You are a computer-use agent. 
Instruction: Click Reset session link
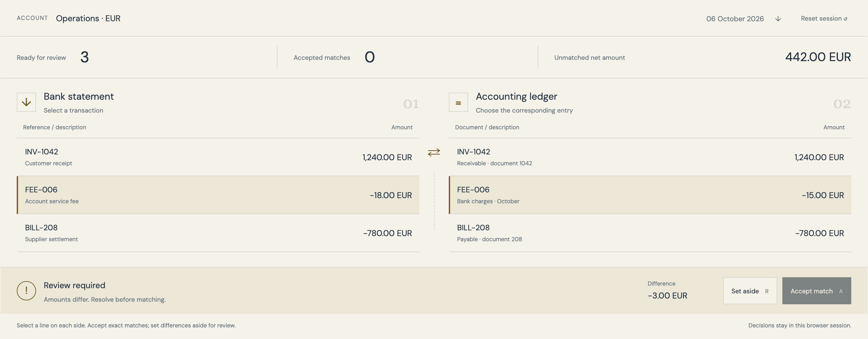click(824, 19)
